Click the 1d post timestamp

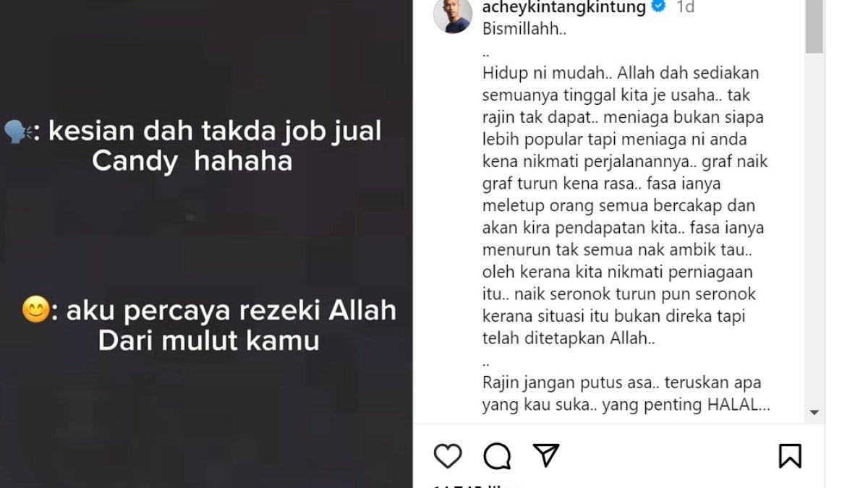point(685,7)
